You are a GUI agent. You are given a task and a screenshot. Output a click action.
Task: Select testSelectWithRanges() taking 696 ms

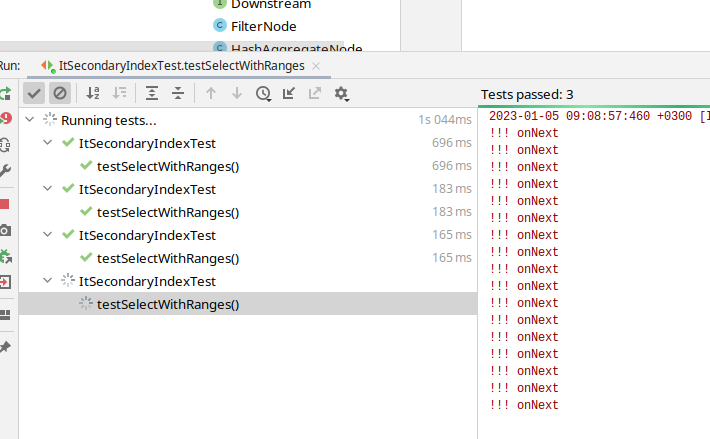(x=248, y=166)
